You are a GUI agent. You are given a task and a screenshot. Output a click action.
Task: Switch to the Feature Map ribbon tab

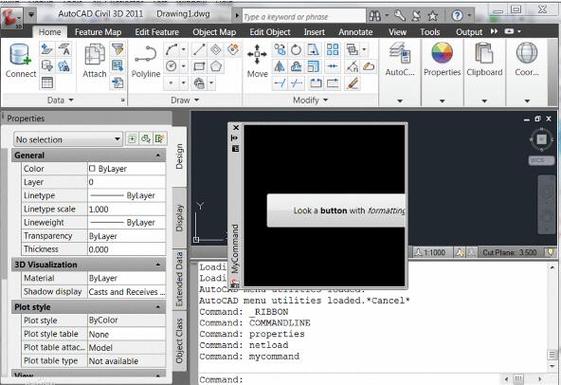pos(98,32)
